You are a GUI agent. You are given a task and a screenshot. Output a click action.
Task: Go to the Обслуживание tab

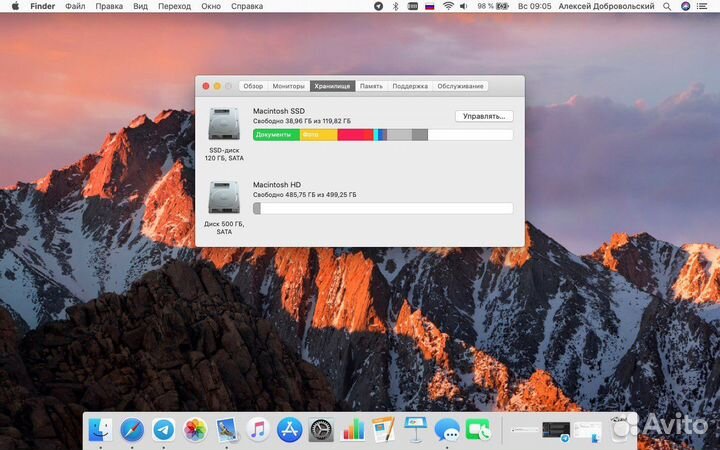tap(460, 86)
